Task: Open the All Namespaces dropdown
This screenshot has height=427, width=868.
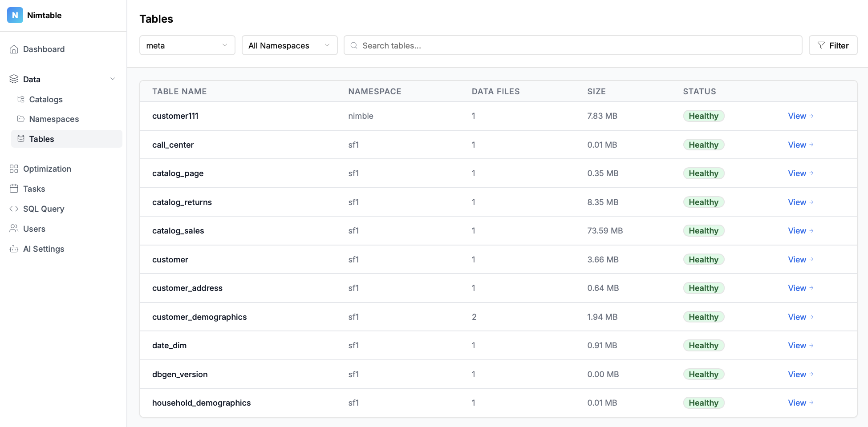Action: pos(289,45)
